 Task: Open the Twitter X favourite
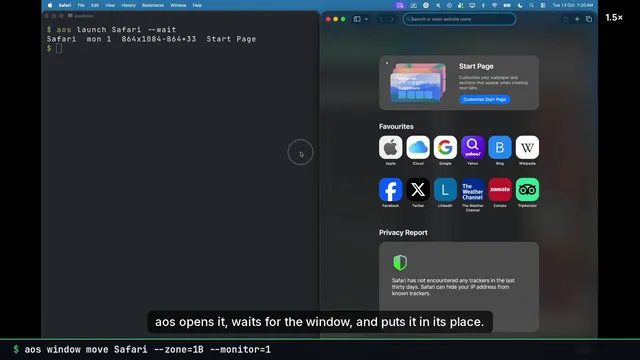point(418,189)
